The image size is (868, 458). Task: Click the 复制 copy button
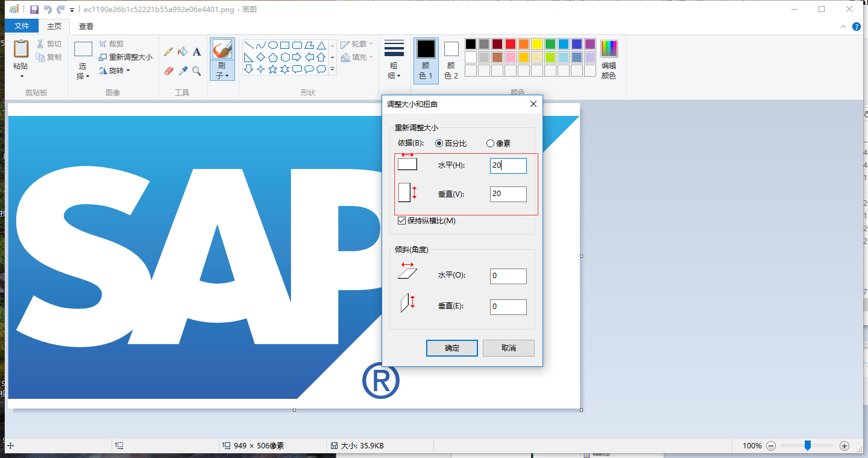pos(49,57)
